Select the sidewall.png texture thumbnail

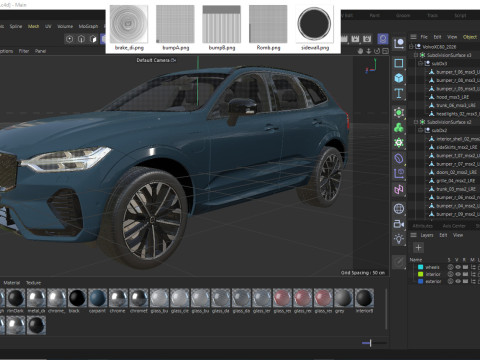[314, 24]
